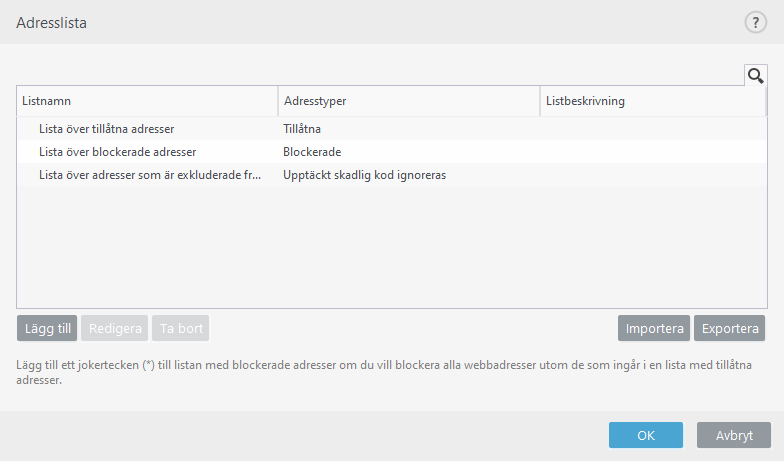
Task: Click the Adresslista dialog title
Action: pyautogui.click(x=51, y=22)
